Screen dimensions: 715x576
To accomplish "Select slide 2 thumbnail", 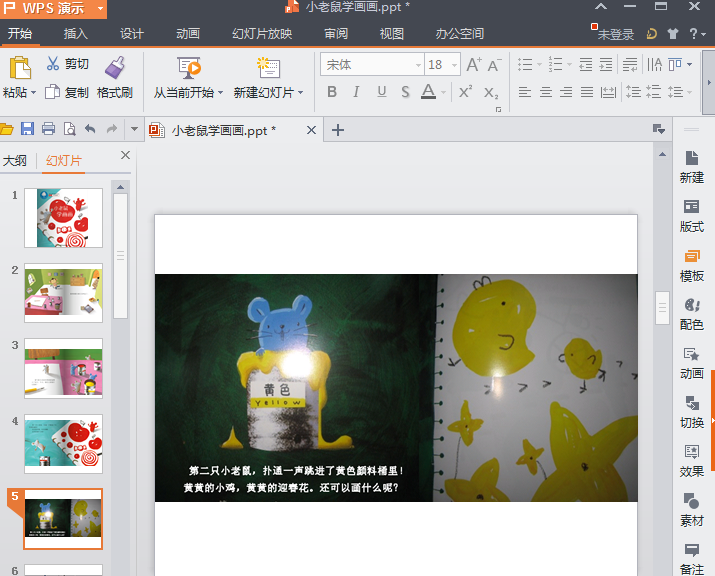I will [63, 293].
